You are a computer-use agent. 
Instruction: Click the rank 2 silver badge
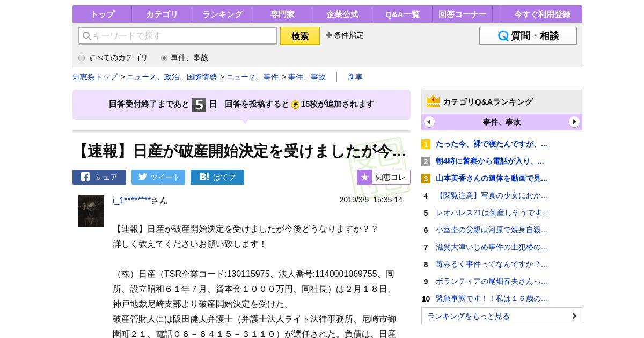(x=426, y=161)
